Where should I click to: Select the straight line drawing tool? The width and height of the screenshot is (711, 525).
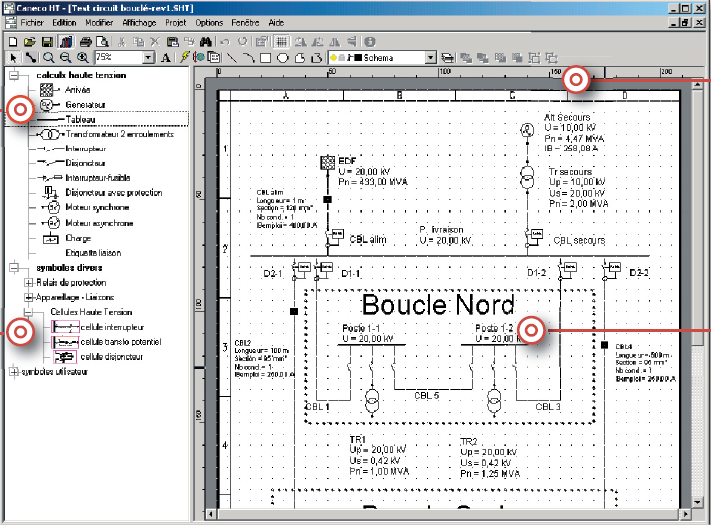232,58
